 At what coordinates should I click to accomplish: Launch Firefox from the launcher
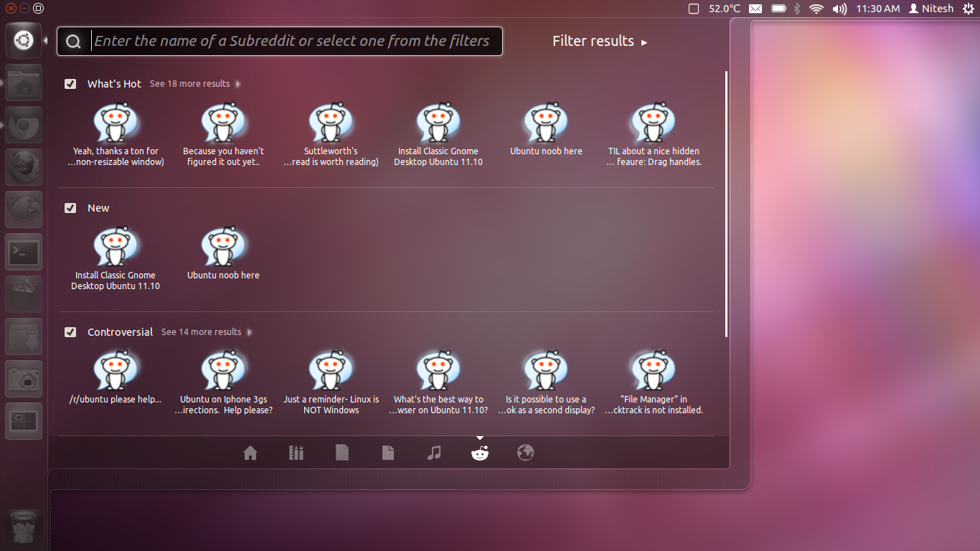[x=23, y=167]
